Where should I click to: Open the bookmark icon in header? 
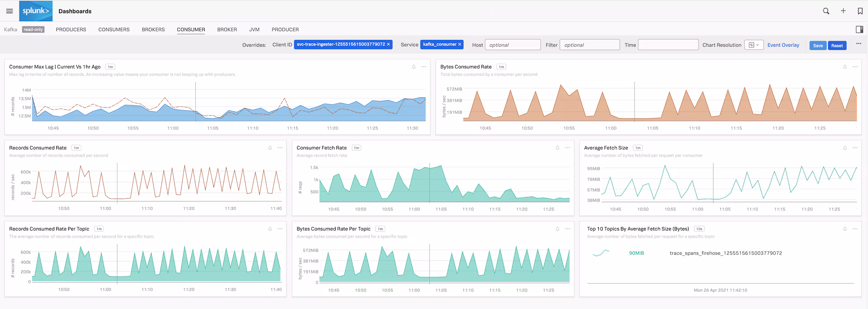coord(860,11)
